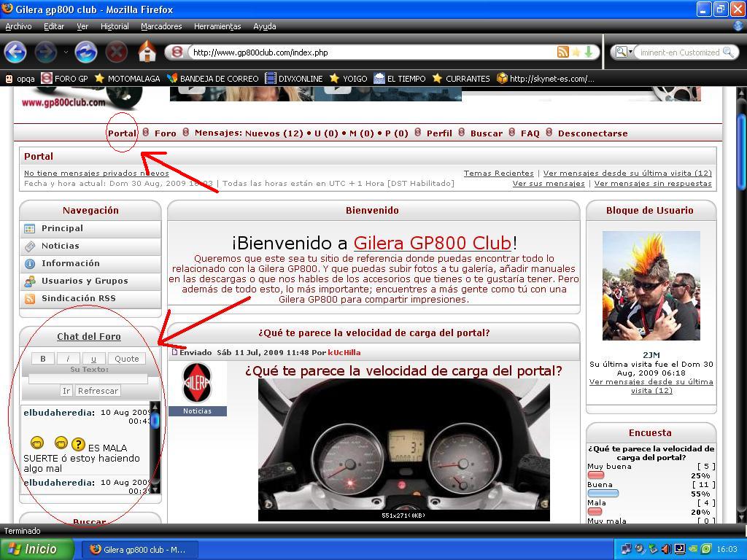This screenshot has width=747, height=560.
Task: Click Desconectarse to log out
Action: point(592,133)
